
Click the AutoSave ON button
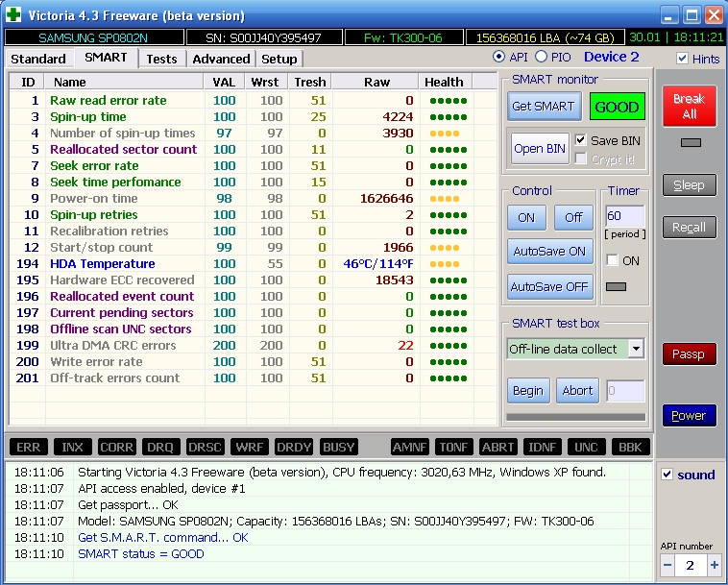pos(547,251)
